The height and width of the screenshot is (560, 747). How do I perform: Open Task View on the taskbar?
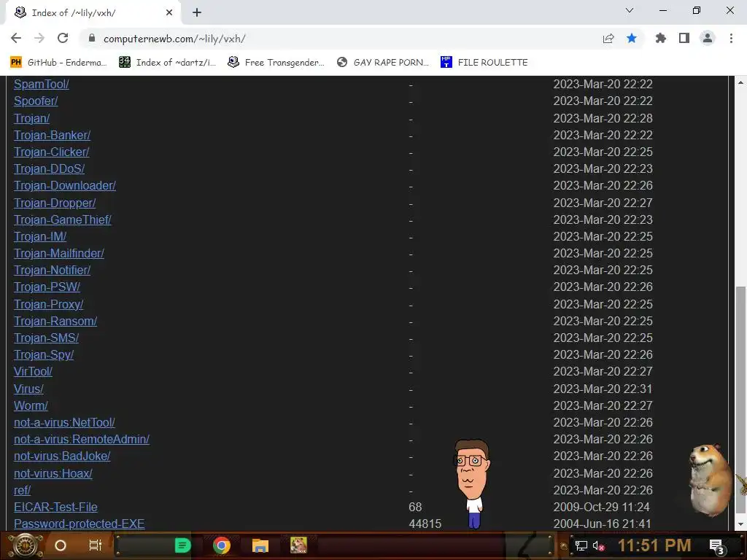(96, 545)
